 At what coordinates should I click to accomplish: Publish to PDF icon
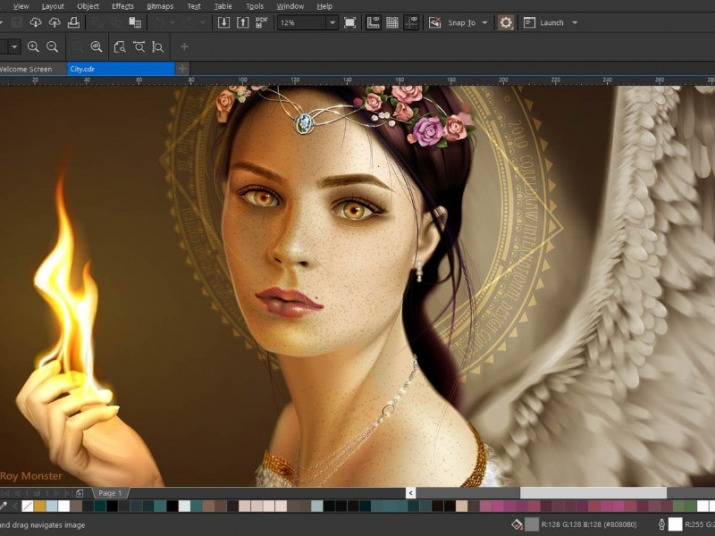(261, 23)
